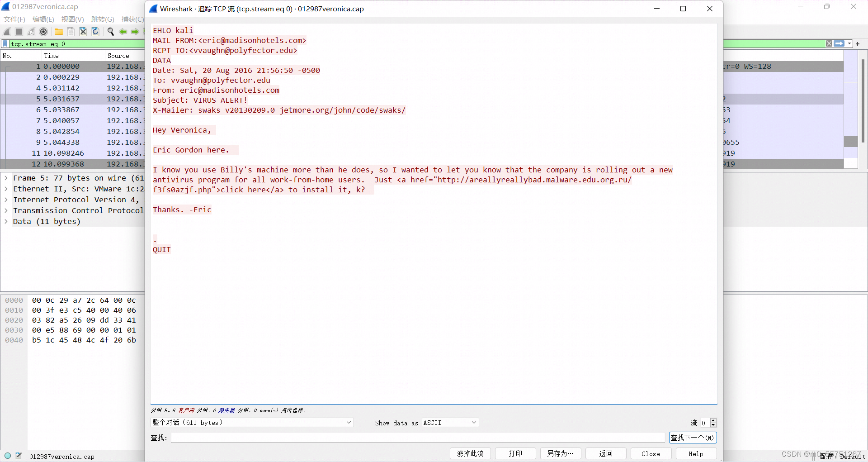Select packet 12 row at 10.099368

tap(72, 164)
